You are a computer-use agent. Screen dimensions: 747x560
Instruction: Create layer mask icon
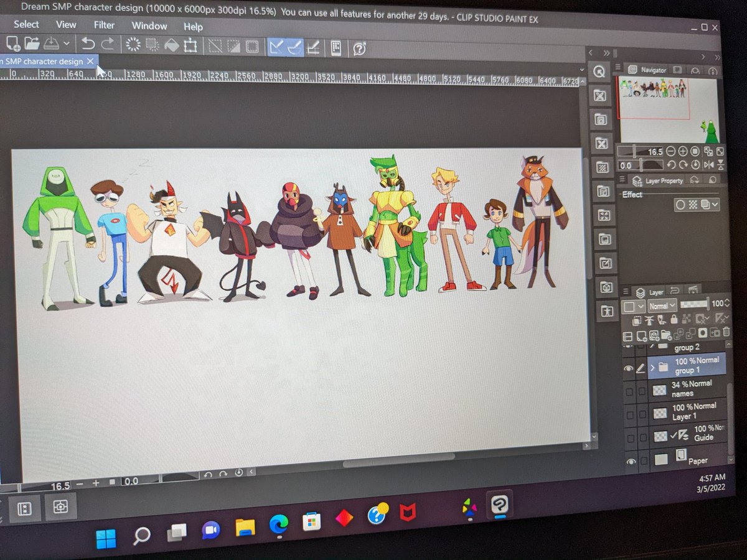coord(703,333)
